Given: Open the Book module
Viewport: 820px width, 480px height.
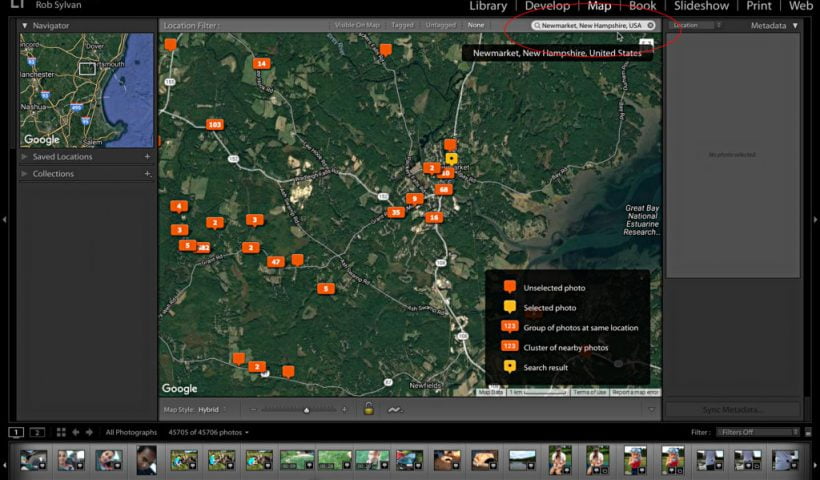Looking at the screenshot, I should pos(642,6).
